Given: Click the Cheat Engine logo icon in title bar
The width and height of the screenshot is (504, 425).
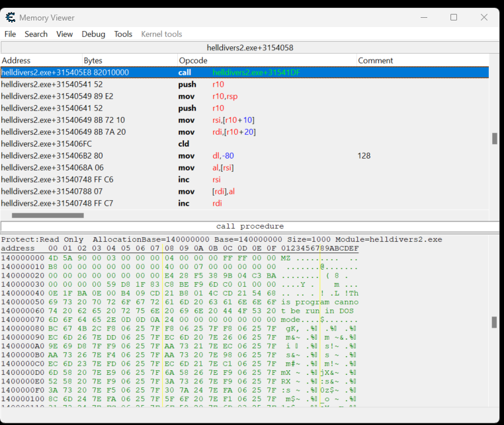Looking at the screenshot, I should point(11,17).
